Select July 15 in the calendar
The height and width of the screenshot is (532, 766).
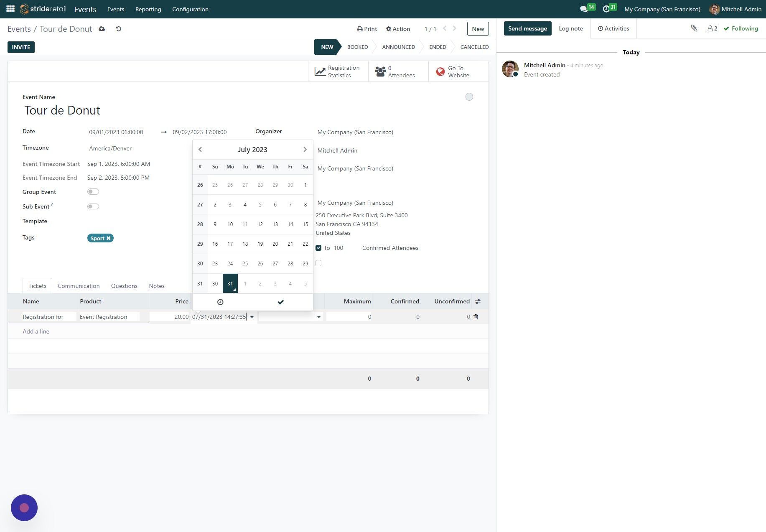pos(305,224)
